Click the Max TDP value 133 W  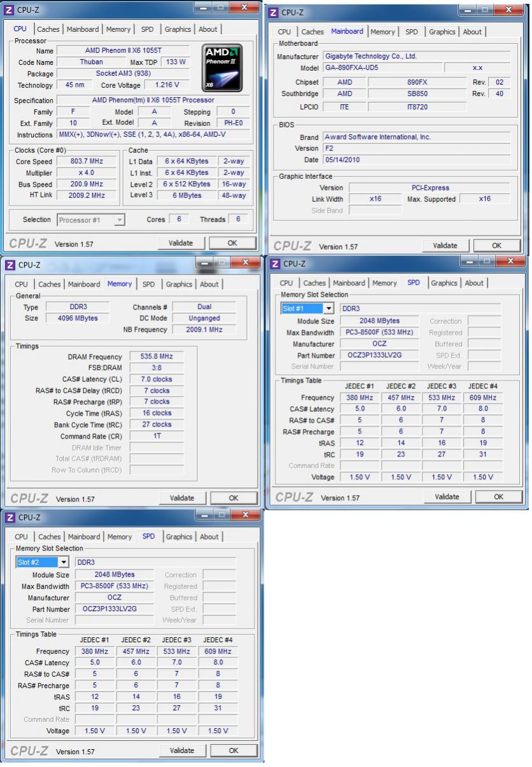(x=174, y=62)
